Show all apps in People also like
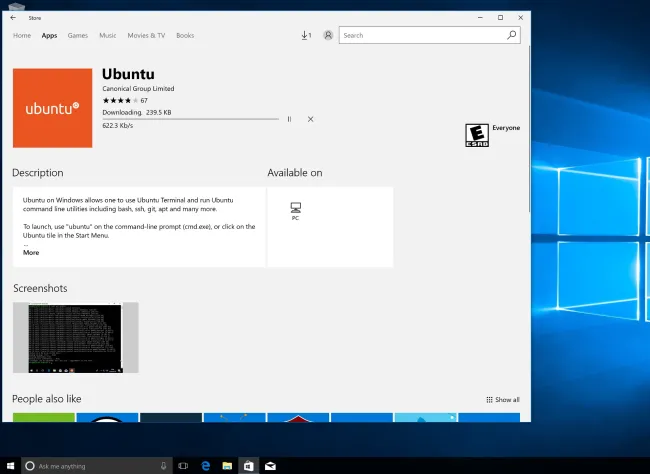The height and width of the screenshot is (474, 650). tap(503, 399)
